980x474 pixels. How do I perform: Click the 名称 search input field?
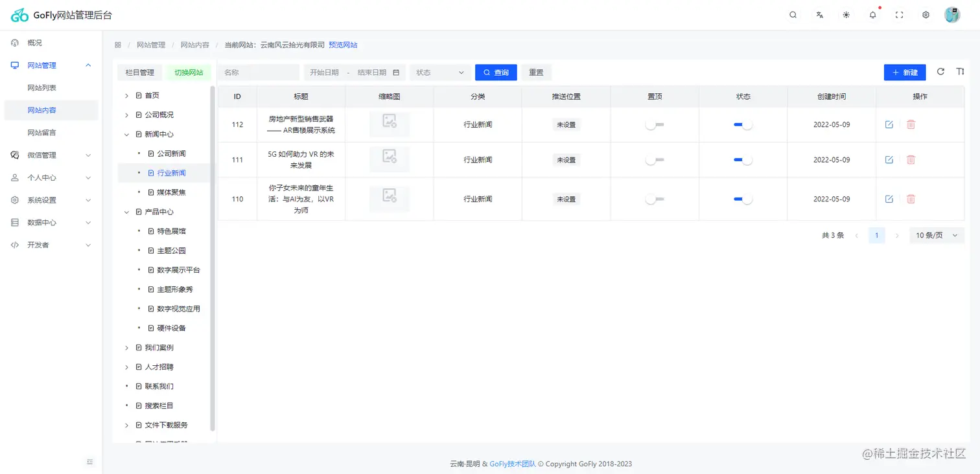click(259, 73)
